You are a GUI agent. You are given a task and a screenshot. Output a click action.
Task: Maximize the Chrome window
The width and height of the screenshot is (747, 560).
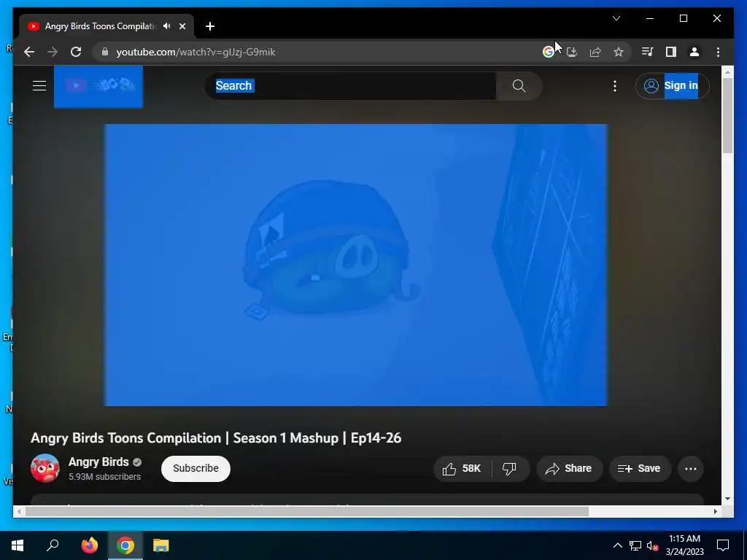point(683,18)
